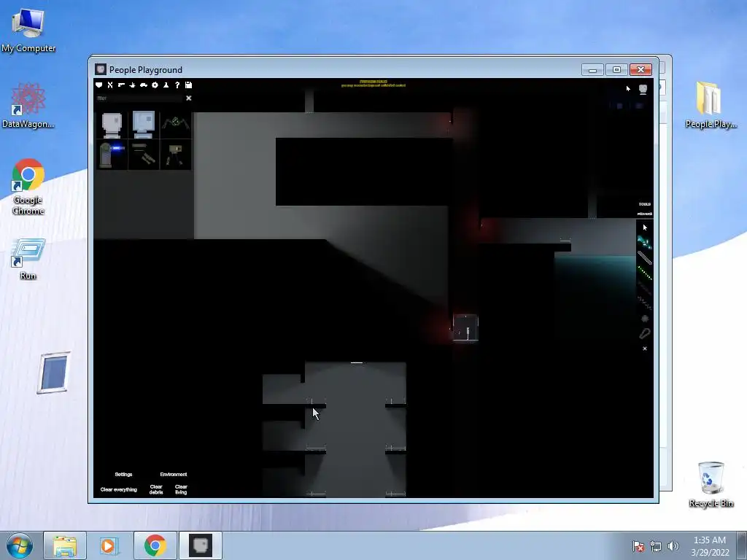
Task: Select the spring coil tool
Action: click(x=645, y=303)
